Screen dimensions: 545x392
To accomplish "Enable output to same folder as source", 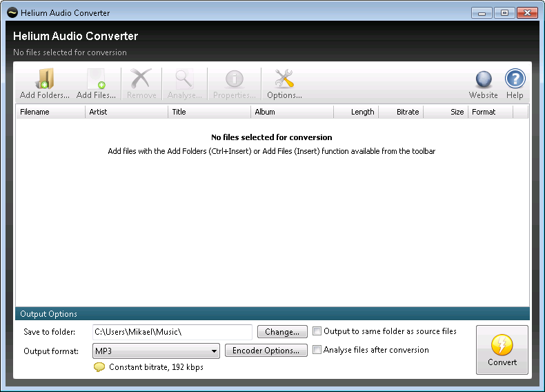I will pyautogui.click(x=317, y=331).
